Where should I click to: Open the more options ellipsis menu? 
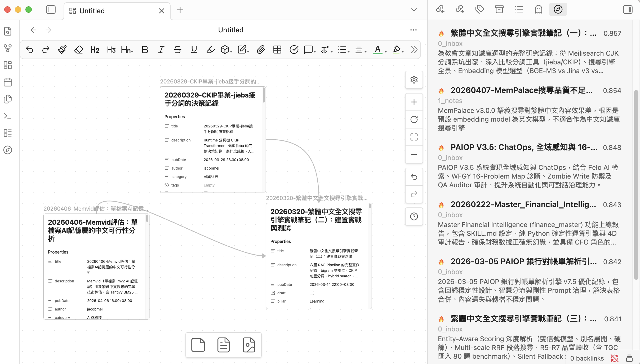pos(413,30)
